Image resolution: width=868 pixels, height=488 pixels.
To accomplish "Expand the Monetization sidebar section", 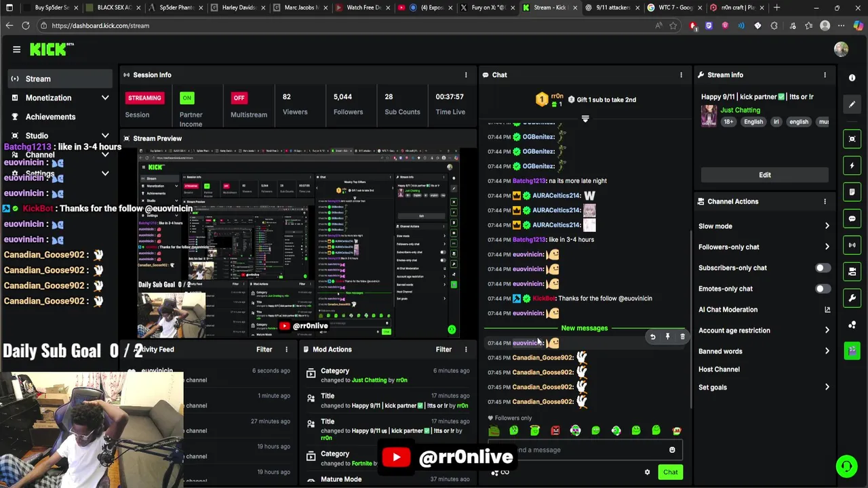I will click(x=105, y=98).
